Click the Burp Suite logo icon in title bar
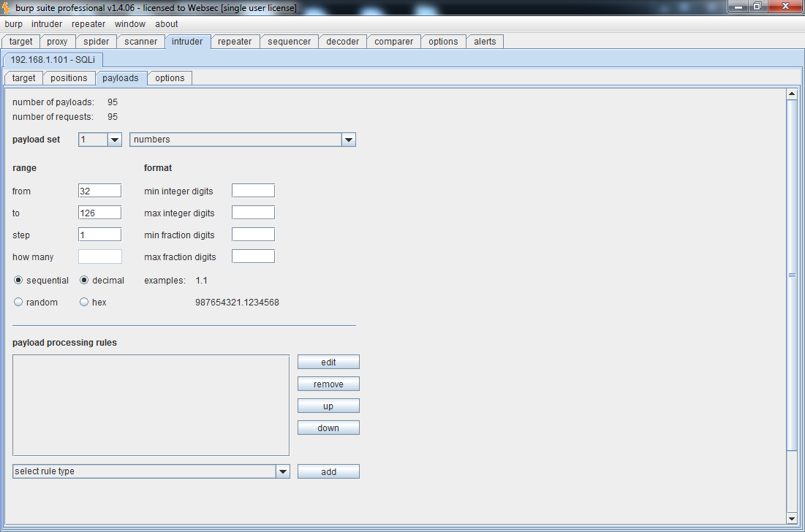 pos(7,7)
